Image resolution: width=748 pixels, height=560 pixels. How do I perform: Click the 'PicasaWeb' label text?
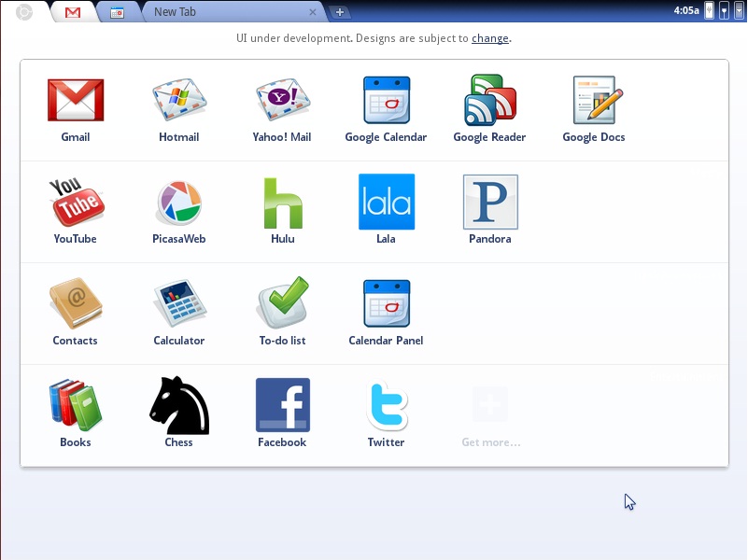coord(179,239)
